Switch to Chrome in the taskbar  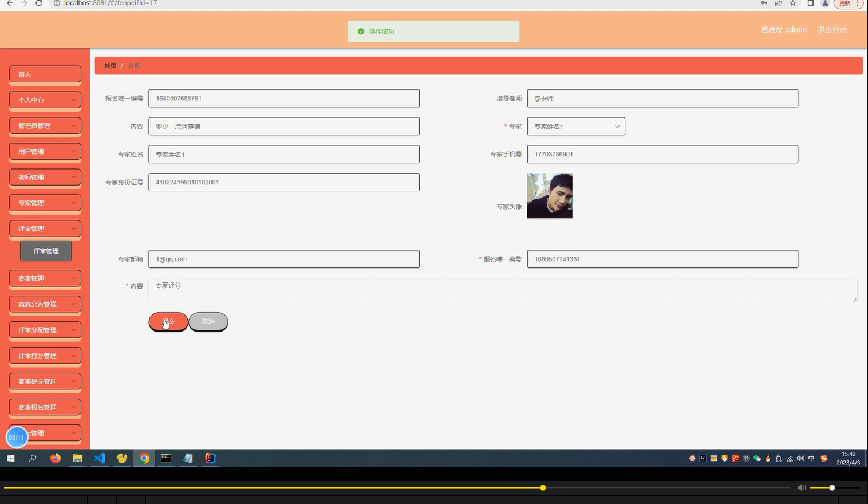[x=144, y=458]
